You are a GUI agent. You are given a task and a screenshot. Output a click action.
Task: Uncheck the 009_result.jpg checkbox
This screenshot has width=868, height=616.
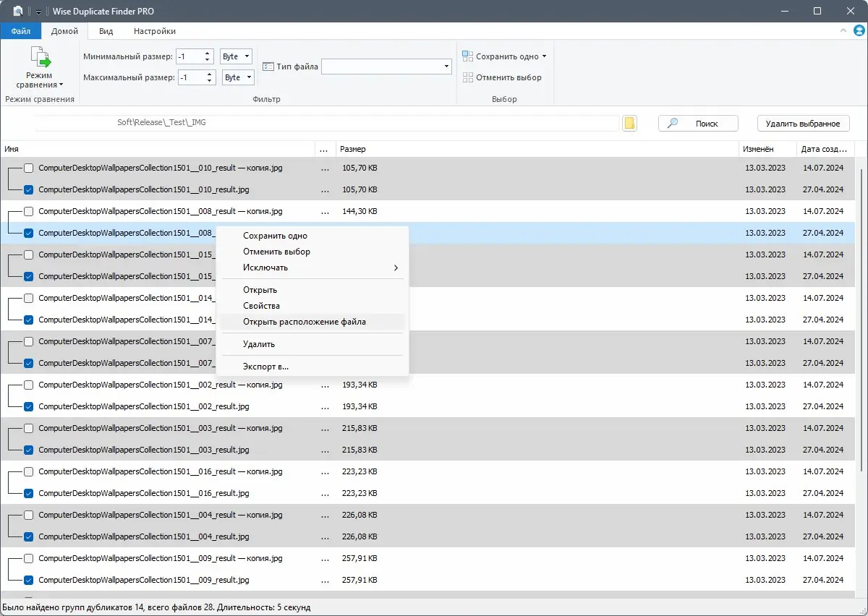click(x=28, y=580)
